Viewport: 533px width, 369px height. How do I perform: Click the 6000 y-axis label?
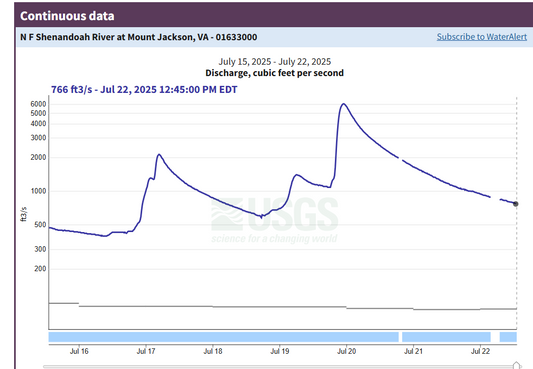pyautogui.click(x=38, y=104)
